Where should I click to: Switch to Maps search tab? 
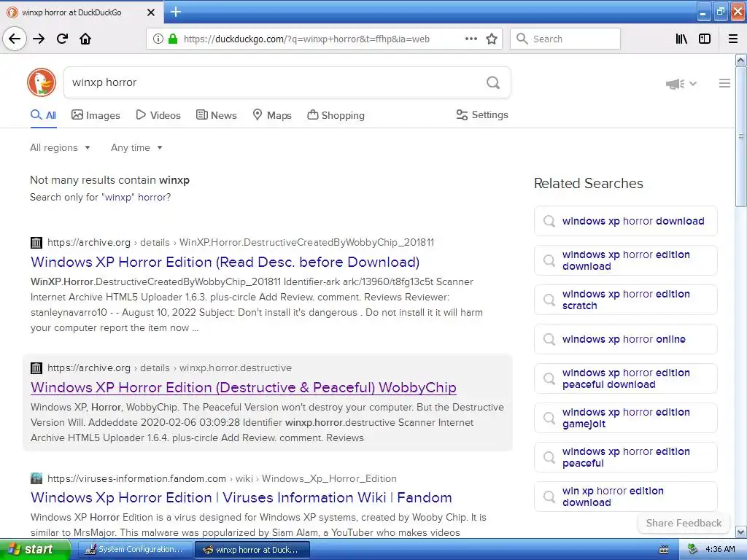272,115
